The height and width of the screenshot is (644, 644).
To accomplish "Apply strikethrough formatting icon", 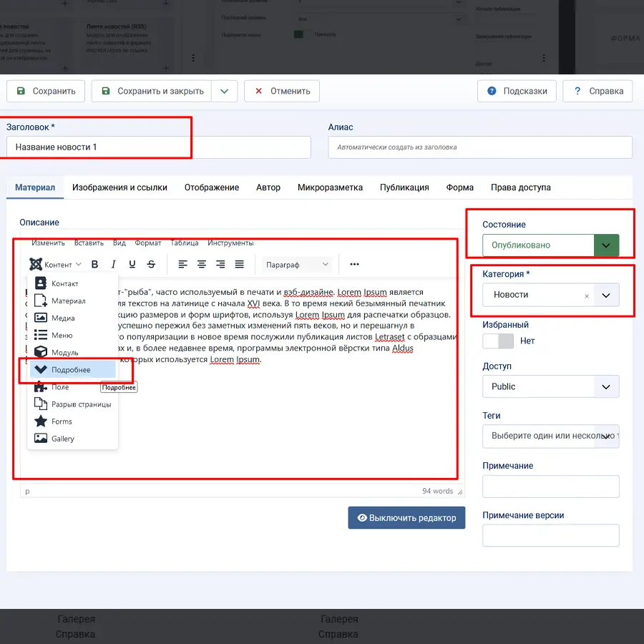I will (x=151, y=265).
